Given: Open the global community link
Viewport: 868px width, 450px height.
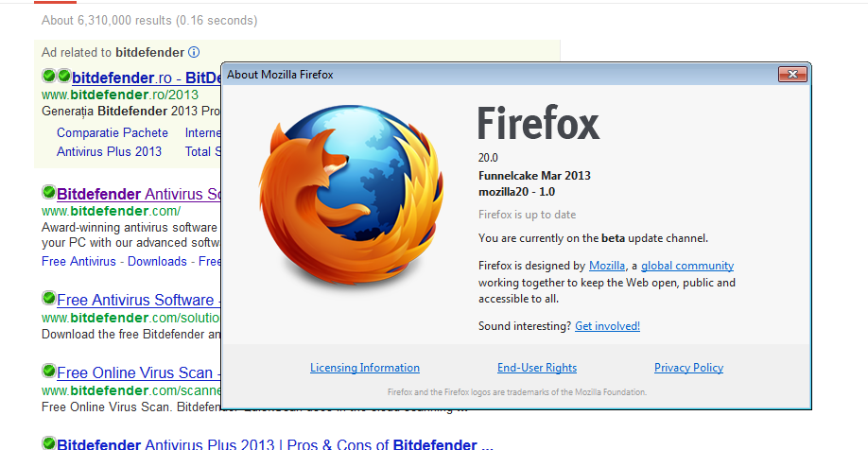Looking at the screenshot, I should (x=687, y=266).
